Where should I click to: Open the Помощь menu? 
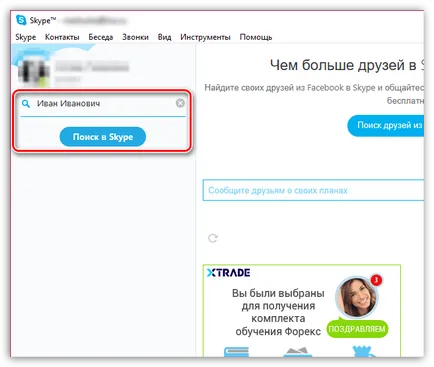[x=256, y=37]
